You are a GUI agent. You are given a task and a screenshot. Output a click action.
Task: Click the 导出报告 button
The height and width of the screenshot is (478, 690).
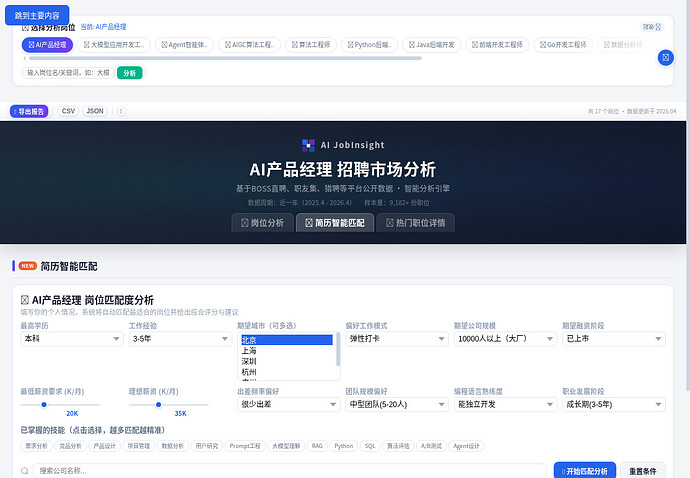pos(29,111)
